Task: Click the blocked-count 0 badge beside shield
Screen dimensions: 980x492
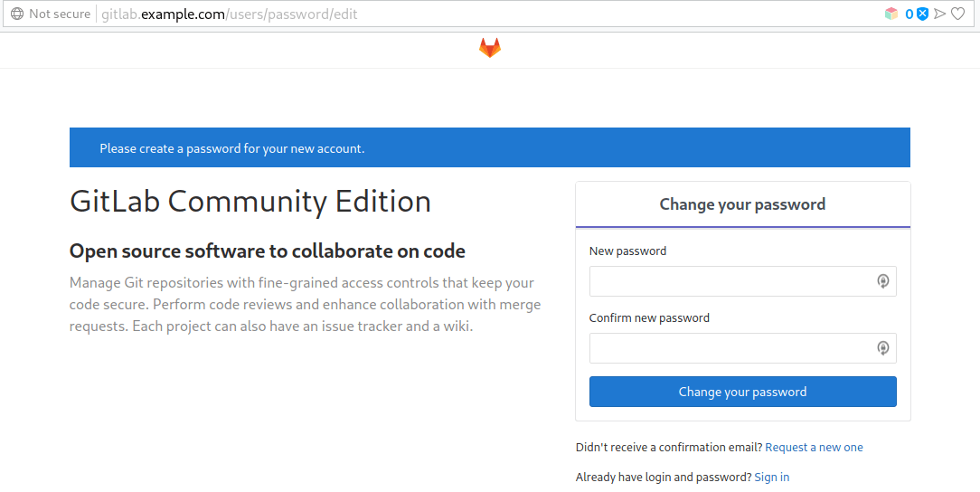Action: [x=909, y=14]
